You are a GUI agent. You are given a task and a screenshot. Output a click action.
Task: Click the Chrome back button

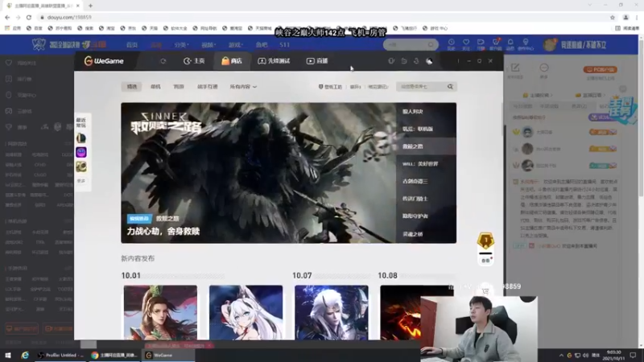pyautogui.click(x=7, y=17)
